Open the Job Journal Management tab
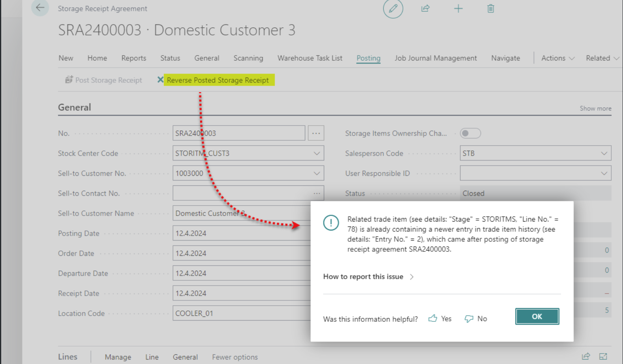This screenshot has height=364, width=623. click(436, 58)
